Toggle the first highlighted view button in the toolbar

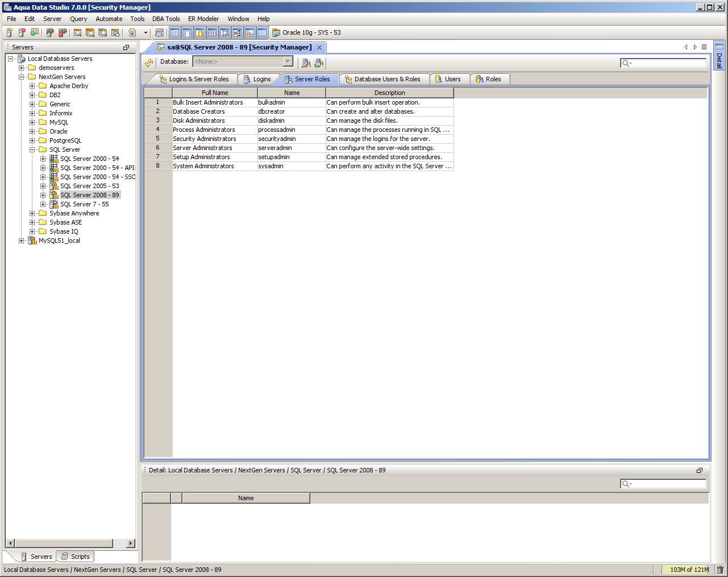coord(174,32)
